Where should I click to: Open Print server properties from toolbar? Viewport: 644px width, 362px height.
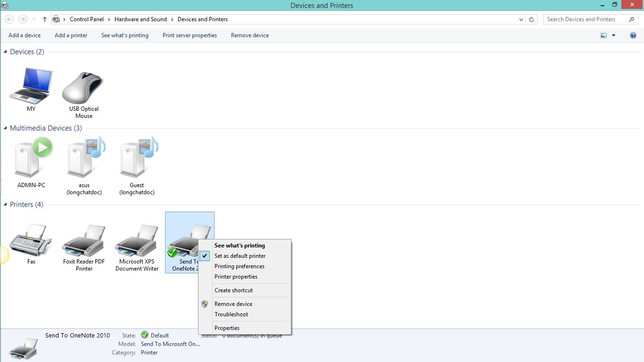pyautogui.click(x=190, y=35)
